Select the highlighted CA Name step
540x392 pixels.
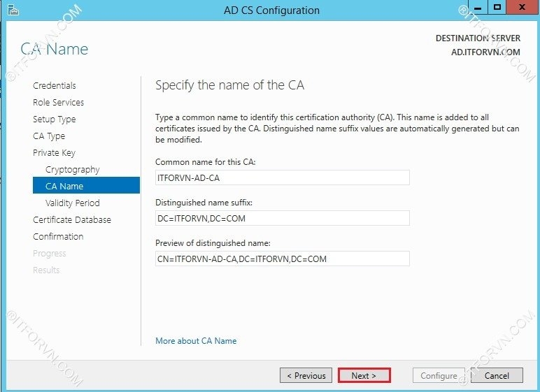[x=64, y=187]
